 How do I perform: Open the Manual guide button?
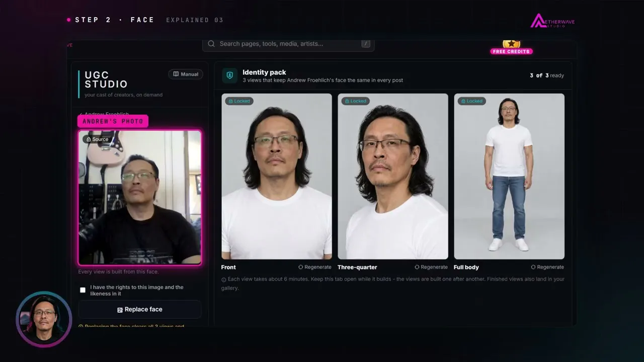(186, 74)
